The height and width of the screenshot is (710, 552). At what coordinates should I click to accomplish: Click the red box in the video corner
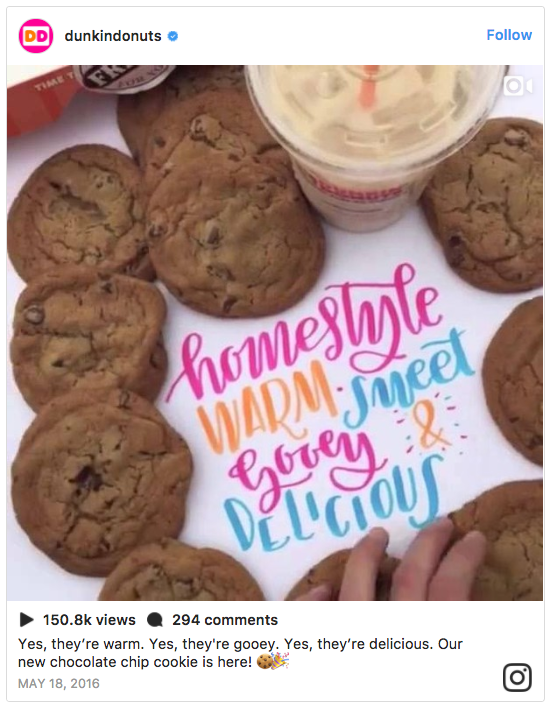click(x=43, y=100)
